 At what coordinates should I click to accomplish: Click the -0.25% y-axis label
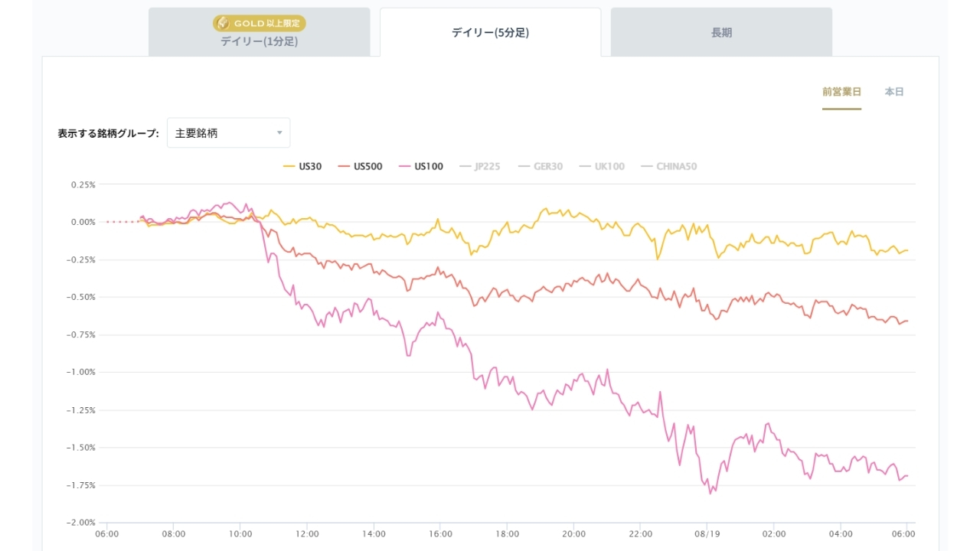point(81,259)
